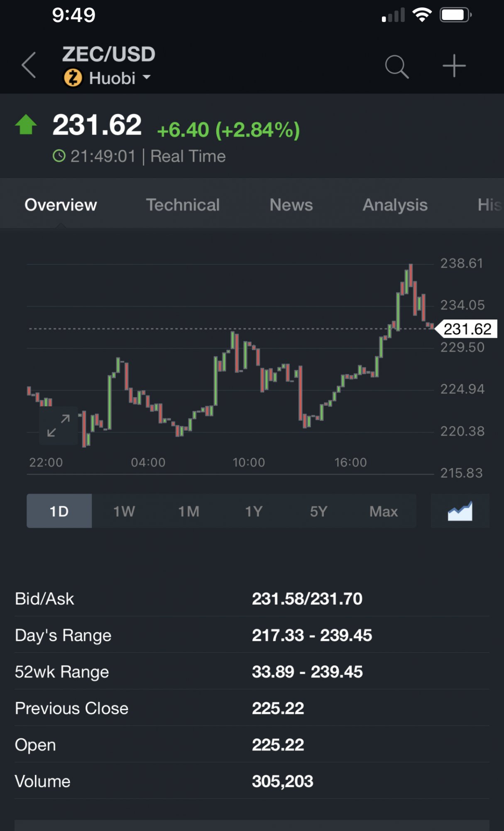Switch to the Technical tab
Viewport: 504px width, 831px height.
(183, 205)
